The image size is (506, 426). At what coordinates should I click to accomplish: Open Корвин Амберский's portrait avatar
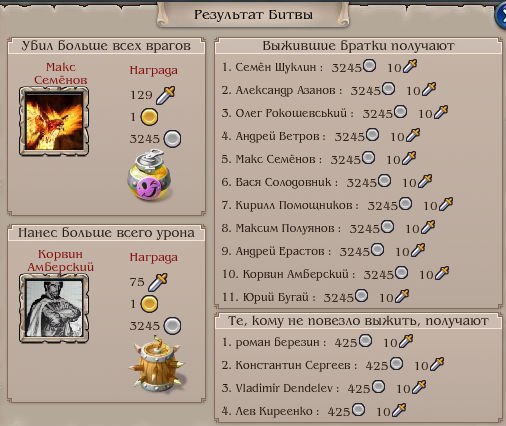click(54, 308)
